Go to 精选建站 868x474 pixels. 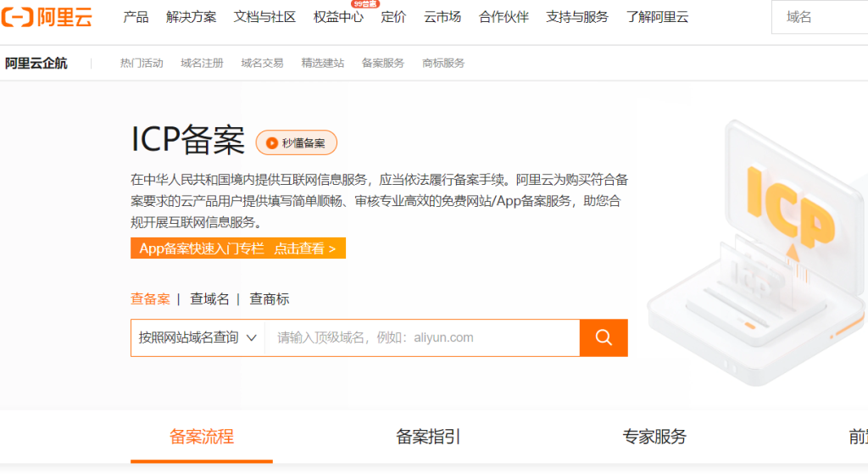tap(323, 63)
